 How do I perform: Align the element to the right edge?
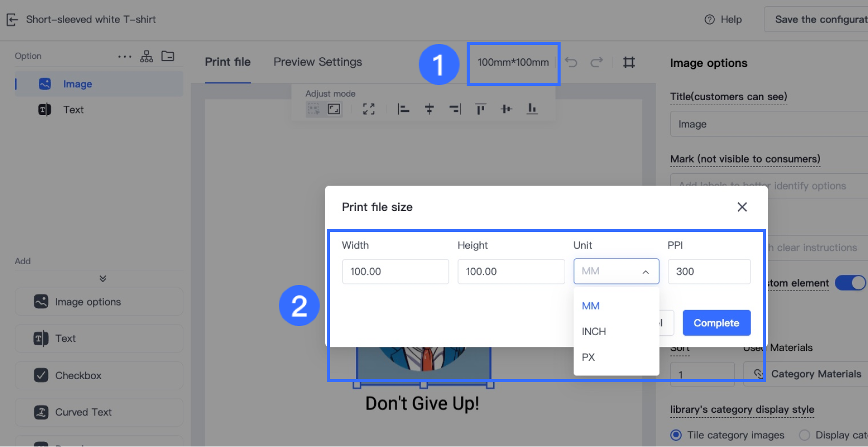click(x=455, y=109)
